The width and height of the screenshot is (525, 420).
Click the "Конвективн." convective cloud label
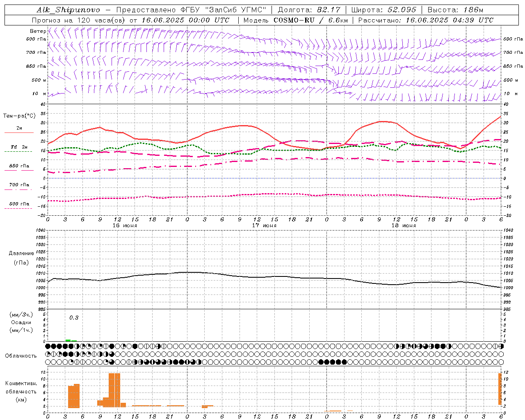pos(21,383)
